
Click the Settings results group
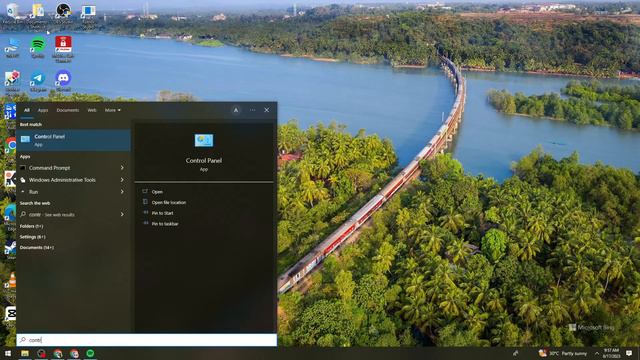[x=33, y=237]
